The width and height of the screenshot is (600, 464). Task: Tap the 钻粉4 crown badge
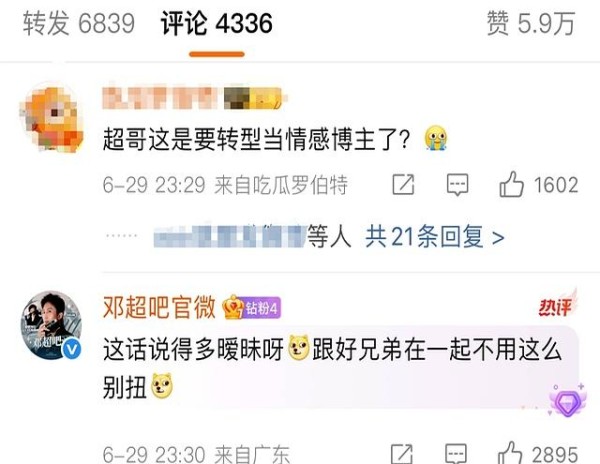point(253,307)
